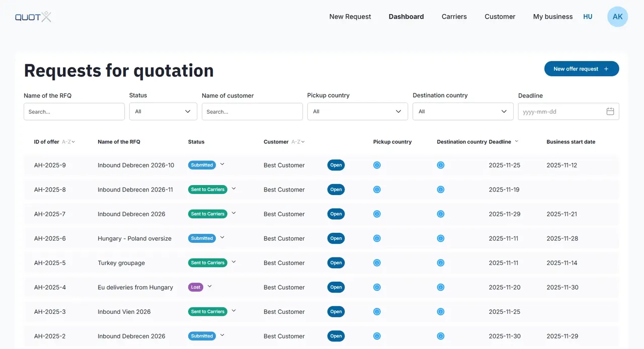This screenshot has height=349, width=644.
Task: Open the Carriers menu
Action: 454,17
